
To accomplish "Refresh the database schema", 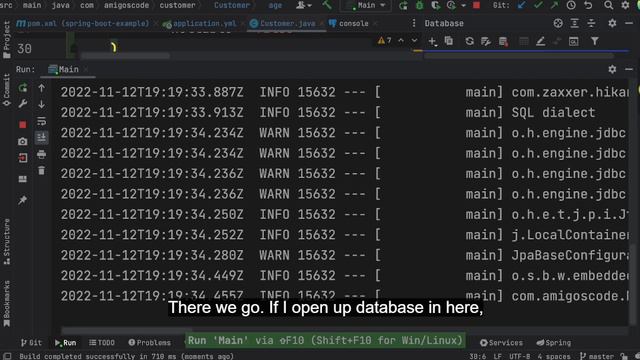I will point(469,41).
